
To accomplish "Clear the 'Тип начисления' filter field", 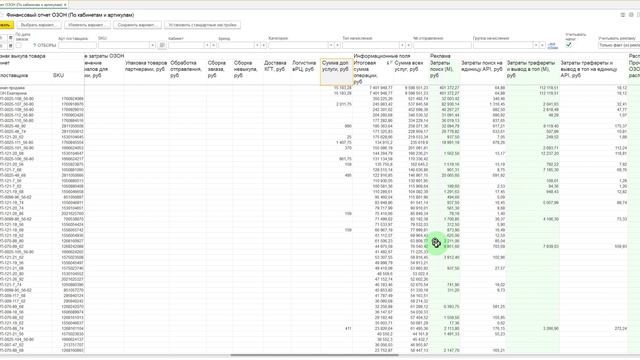I will coord(409,45).
